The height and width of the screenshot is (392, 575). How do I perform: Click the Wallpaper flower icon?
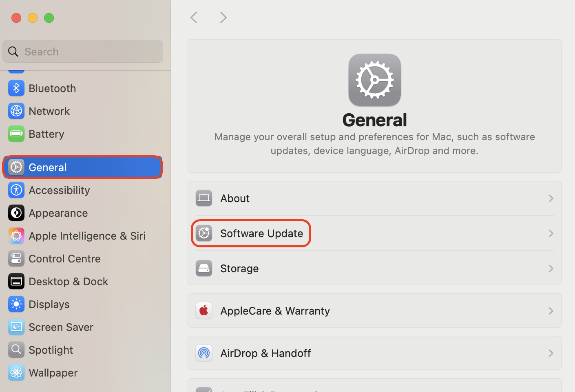pos(16,372)
